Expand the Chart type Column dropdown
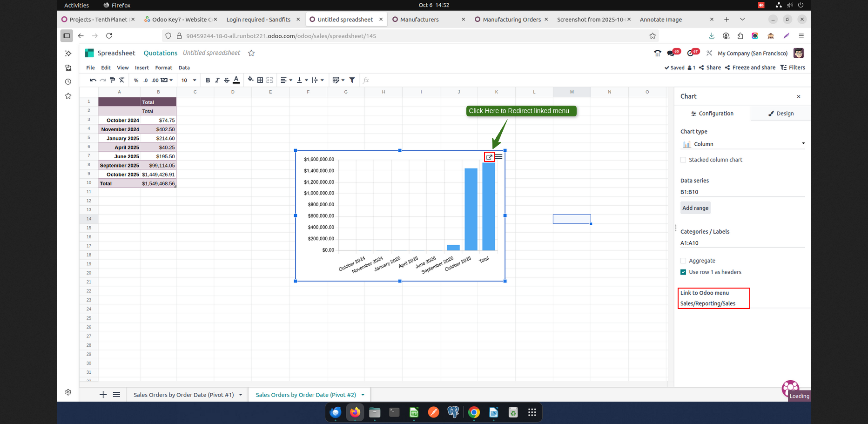 coord(742,144)
